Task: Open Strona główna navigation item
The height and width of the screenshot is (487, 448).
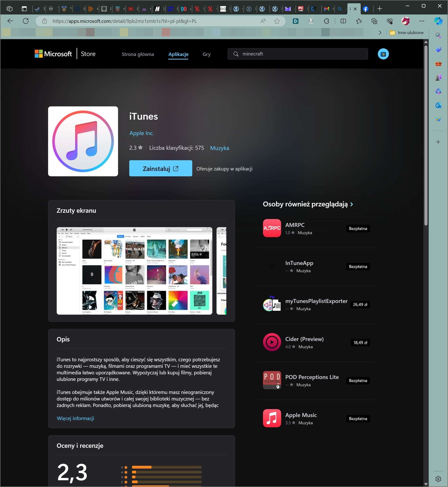Action: coord(138,54)
